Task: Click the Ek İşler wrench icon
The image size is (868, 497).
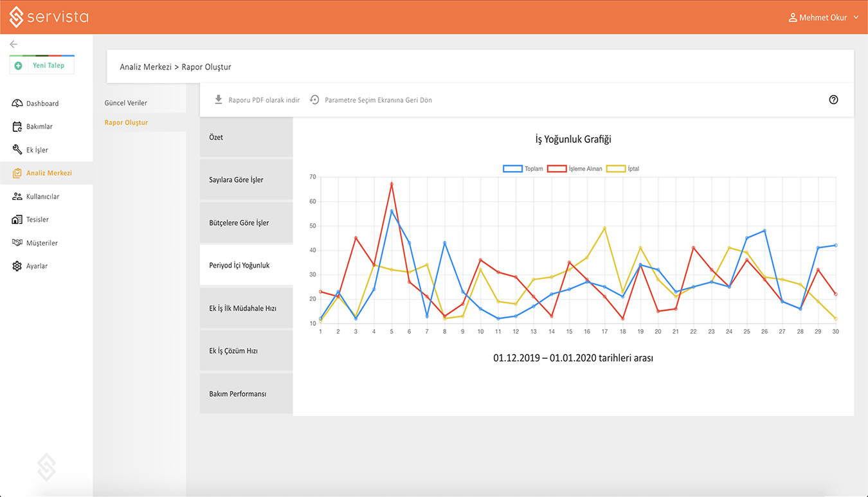Action: click(x=17, y=150)
